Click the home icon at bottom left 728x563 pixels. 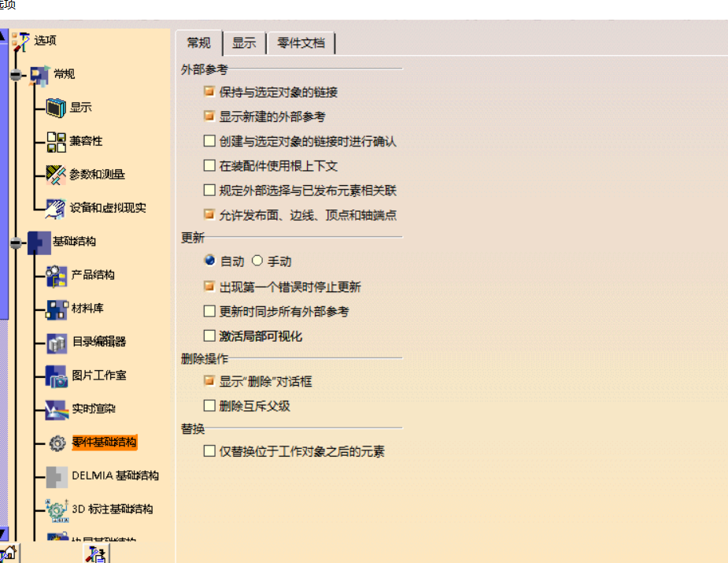pos(9,554)
